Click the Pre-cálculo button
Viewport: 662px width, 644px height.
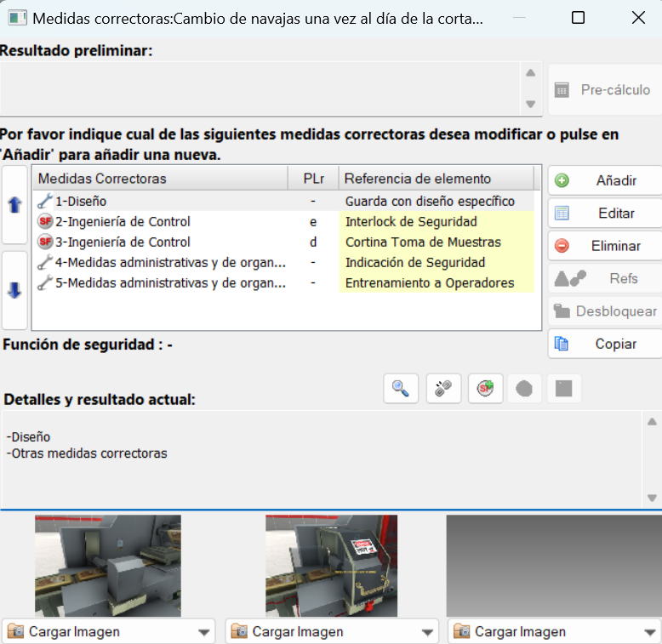click(605, 89)
